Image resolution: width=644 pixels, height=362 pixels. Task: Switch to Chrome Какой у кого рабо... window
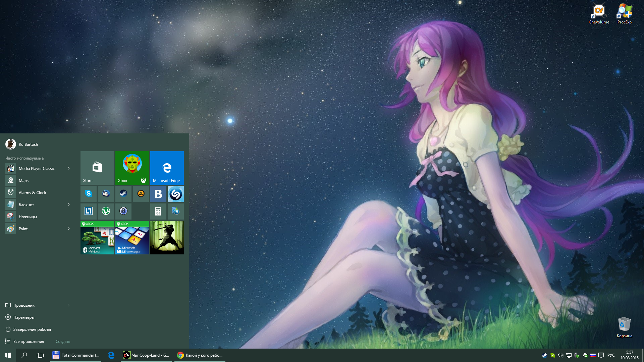pos(200,355)
